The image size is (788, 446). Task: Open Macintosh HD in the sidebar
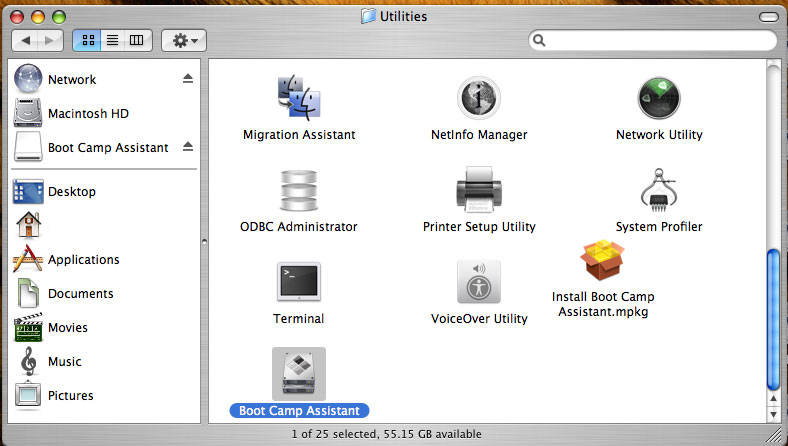[x=71, y=113]
